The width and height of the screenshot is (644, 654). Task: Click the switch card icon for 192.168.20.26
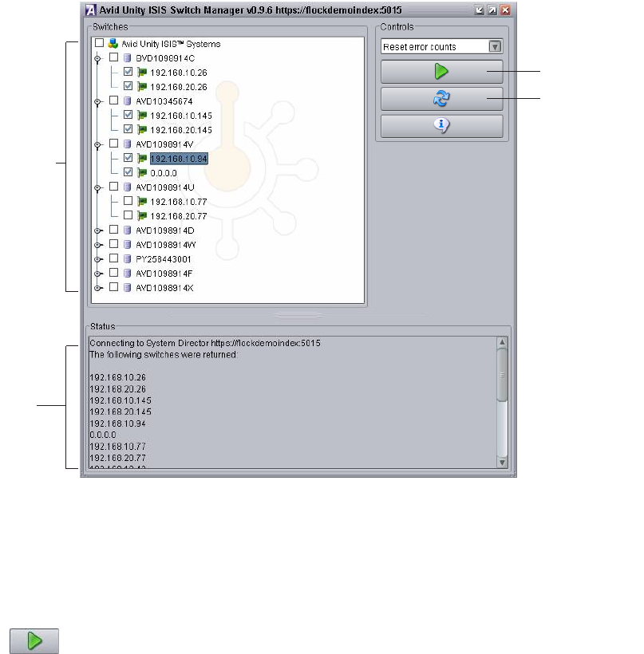click(x=142, y=87)
